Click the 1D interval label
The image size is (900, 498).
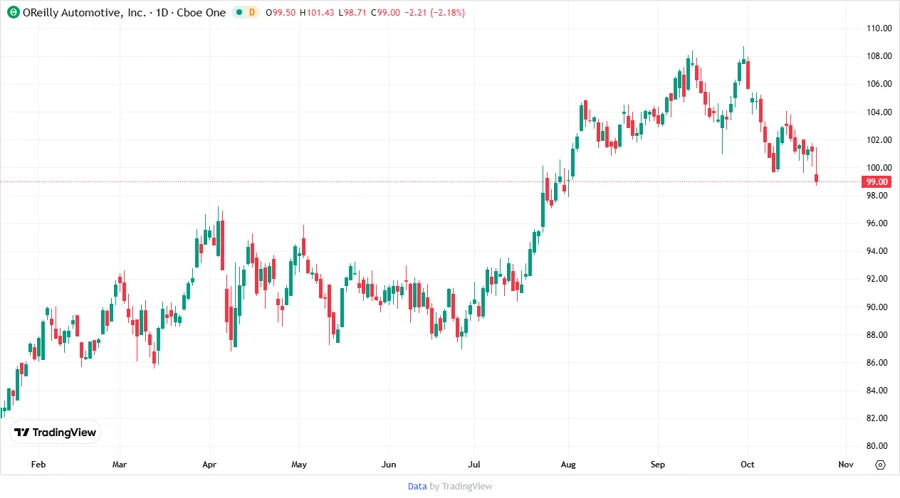click(x=162, y=12)
